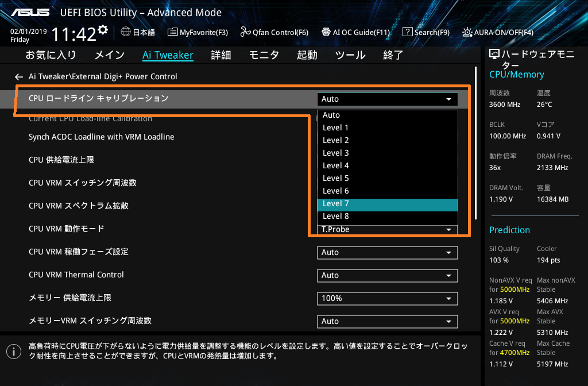Click the globe language icon
This screenshot has width=588, height=386.
coord(126,32)
